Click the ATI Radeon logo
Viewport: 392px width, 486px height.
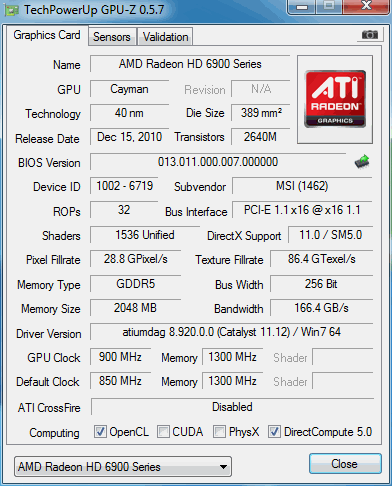pyautogui.click(x=335, y=99)
